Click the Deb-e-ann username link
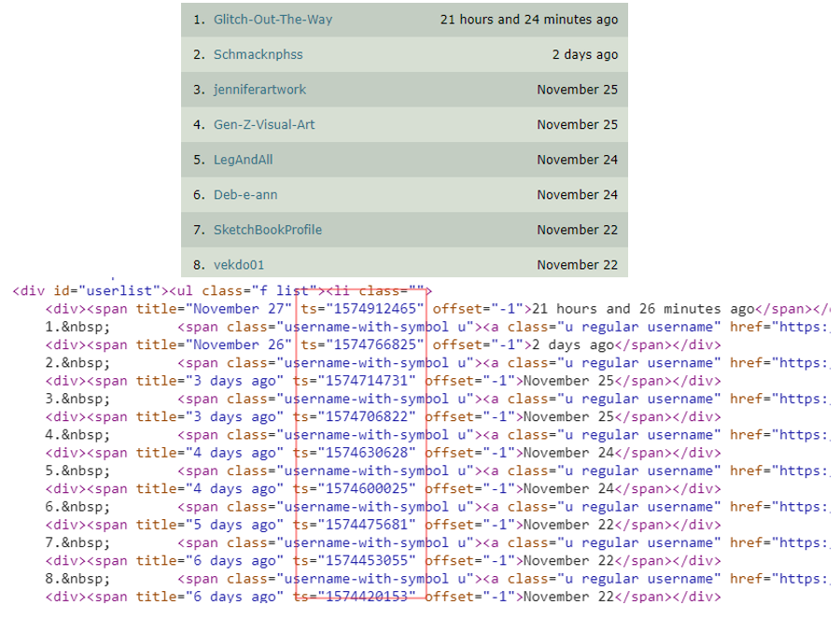 (x=245, y=195)
